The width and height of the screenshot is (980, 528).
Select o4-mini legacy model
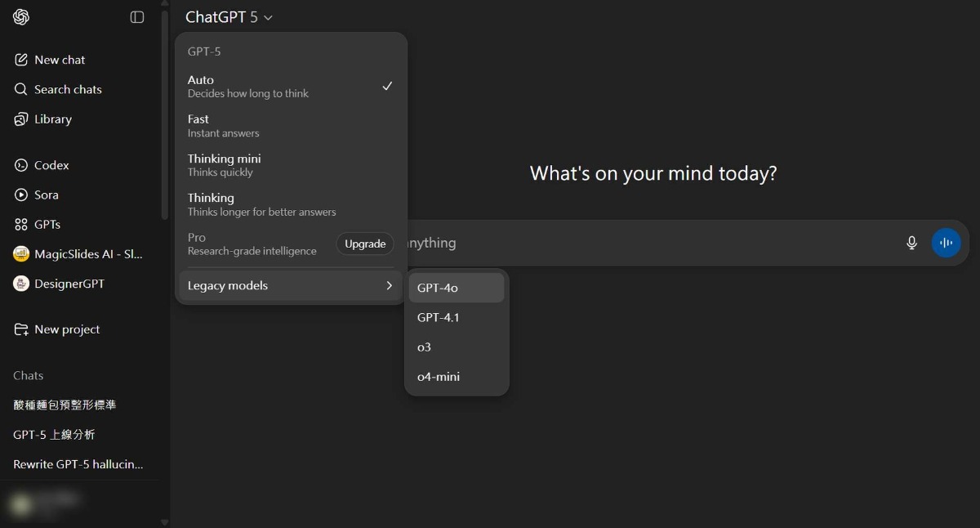point(457,377)
